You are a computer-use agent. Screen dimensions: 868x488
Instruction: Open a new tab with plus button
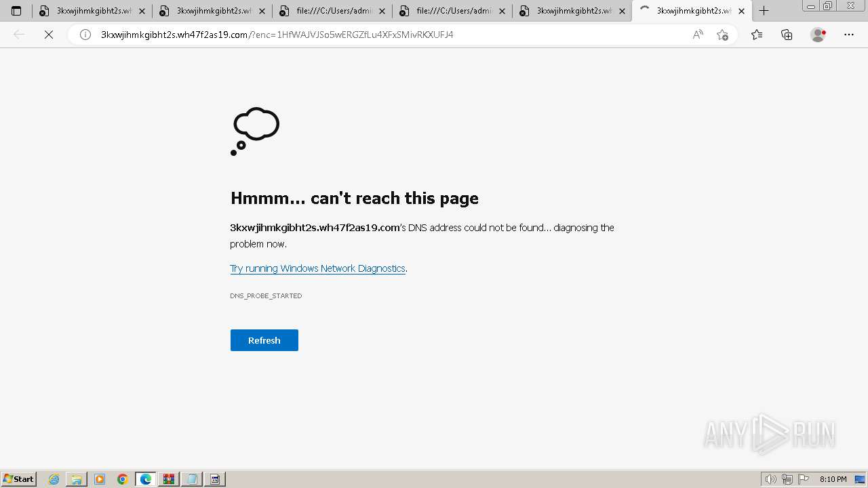pyautogui.click(x=764, y=11)
